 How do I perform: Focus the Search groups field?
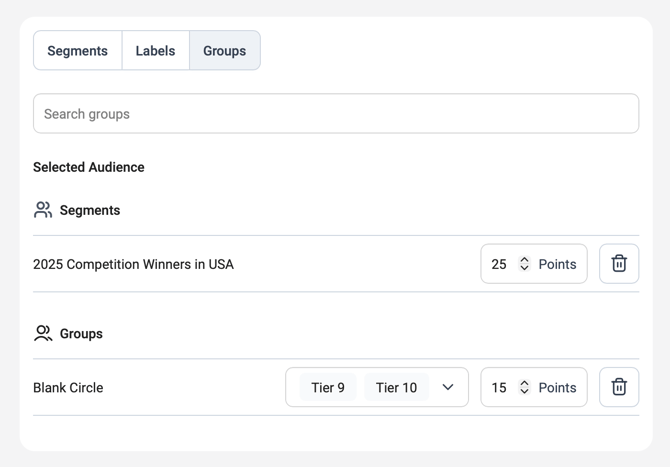pyautogui.click(x=336, y=114)
